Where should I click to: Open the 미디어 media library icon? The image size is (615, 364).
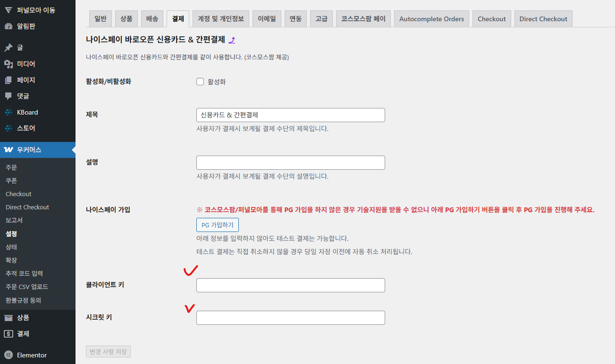tap(8, 64)
